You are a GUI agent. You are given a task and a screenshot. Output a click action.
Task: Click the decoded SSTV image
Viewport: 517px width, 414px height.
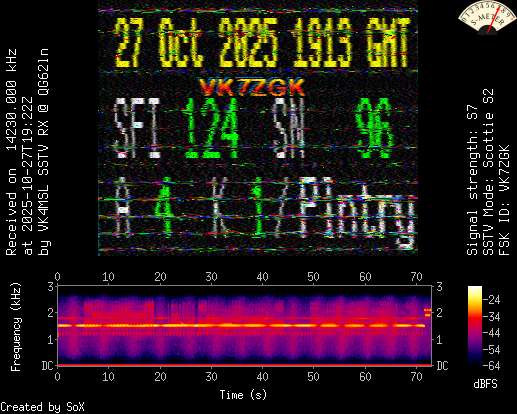[x=258, y=128]
